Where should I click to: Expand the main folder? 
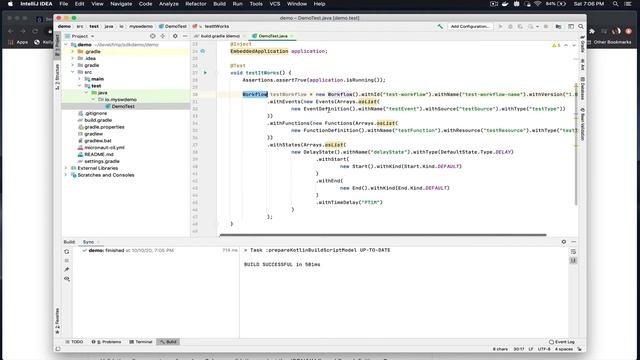[x=80, y=79]
